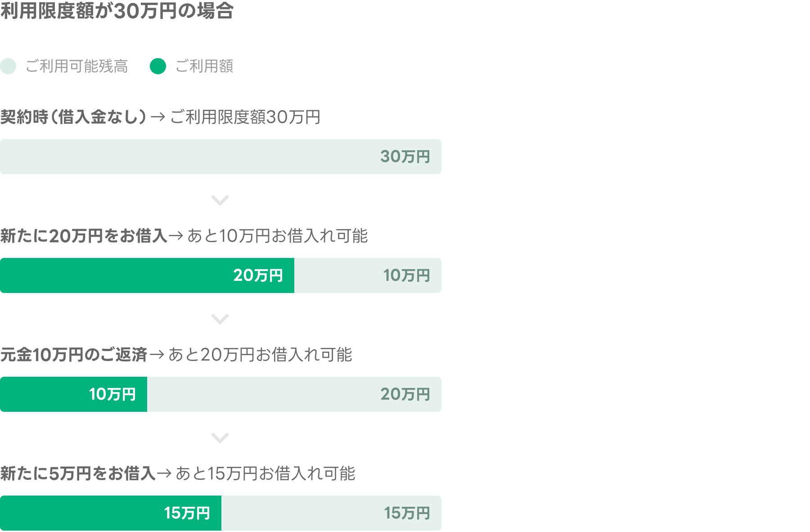Click the 新たに5万円をお借入 heading
Viewport: 810px width, 532px height.
[x=78, y=473]
